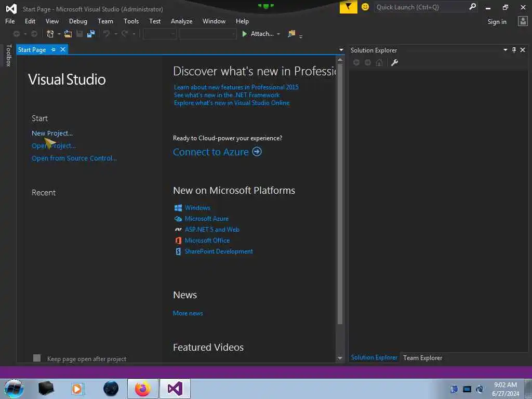Viewport: 532px width, 399px height.
Task: Open the Solution Platforms combo box
Action: (x=208, y=34)
